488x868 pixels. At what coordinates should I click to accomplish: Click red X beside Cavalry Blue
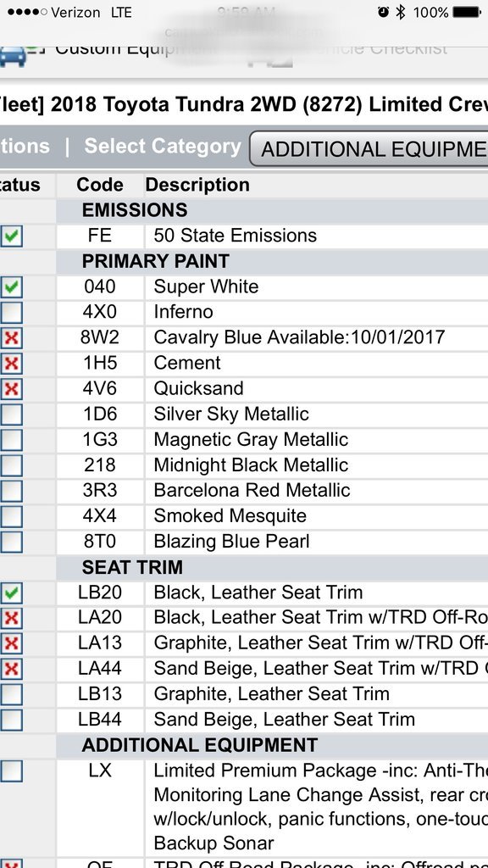tap(11, 337)
